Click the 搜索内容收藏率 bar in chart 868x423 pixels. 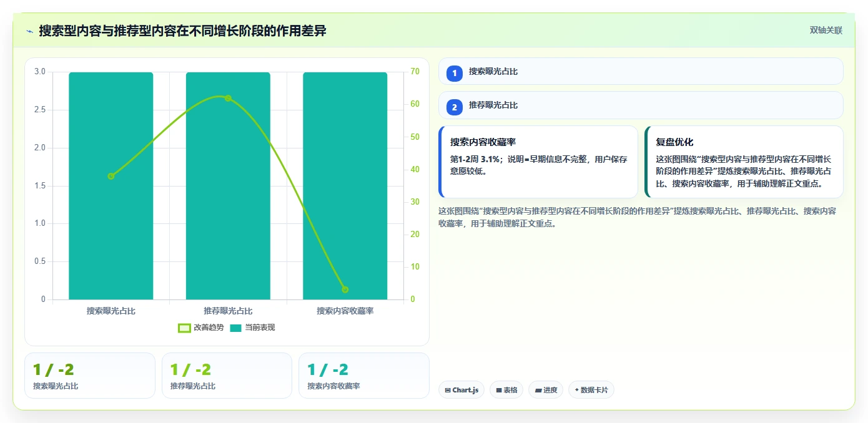click(x=345, y=186)
